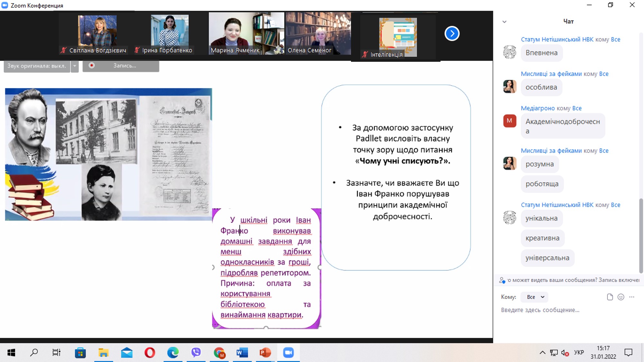This screenshot has width=644, height=362.
Task: Show hidden tray icons with the arrow
Action: click(x=542, y=353)
